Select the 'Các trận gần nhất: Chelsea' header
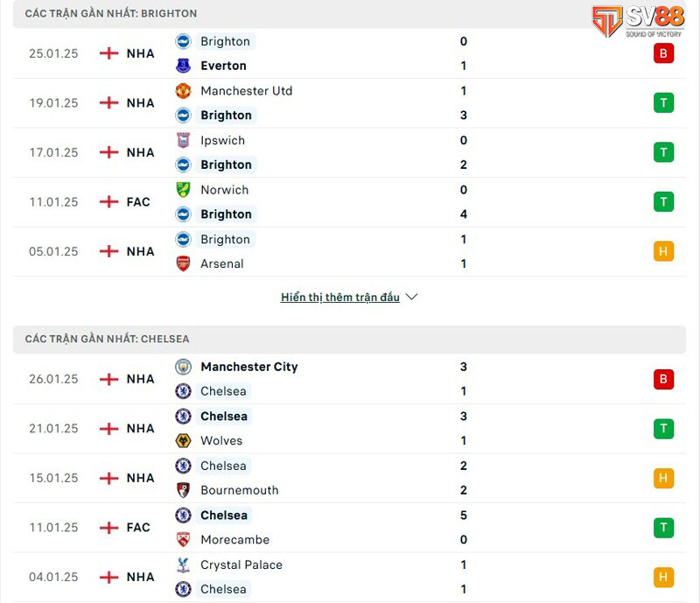The image size is (700, 603). coord(107,339)
